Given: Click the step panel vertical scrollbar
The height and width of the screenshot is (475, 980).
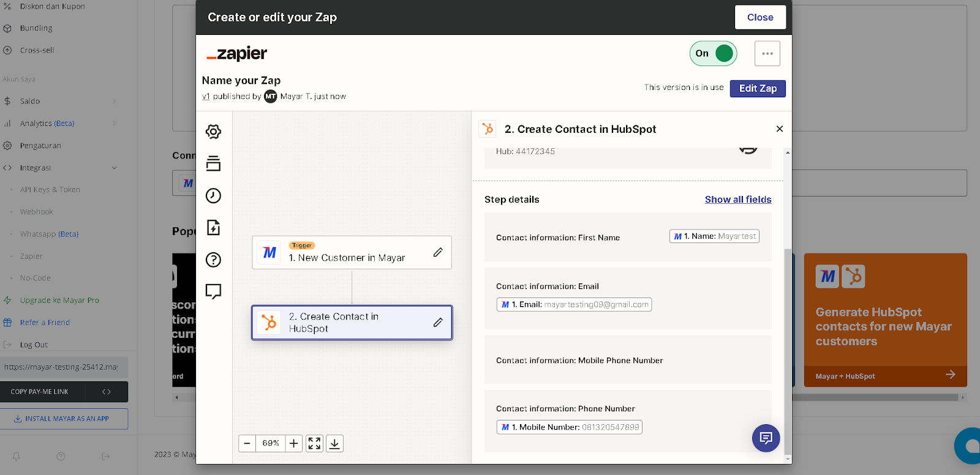Looking at the screenshot, I should point(788,352).
